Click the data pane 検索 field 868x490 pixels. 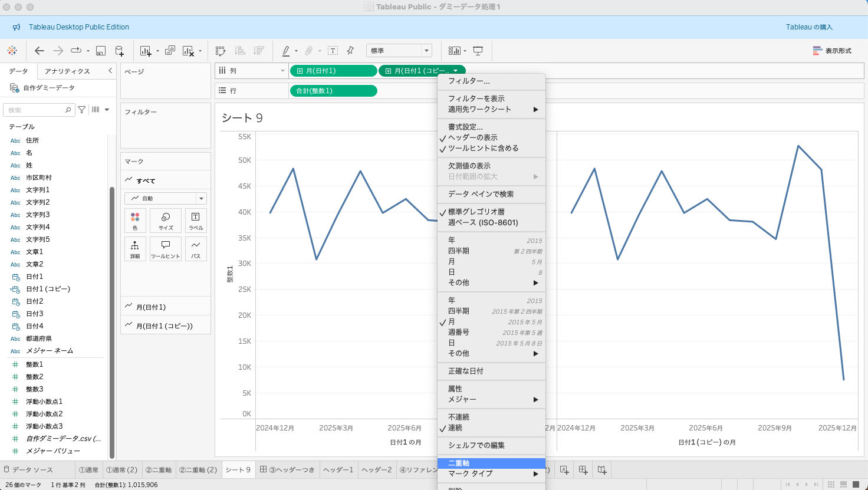coord(35,110)
